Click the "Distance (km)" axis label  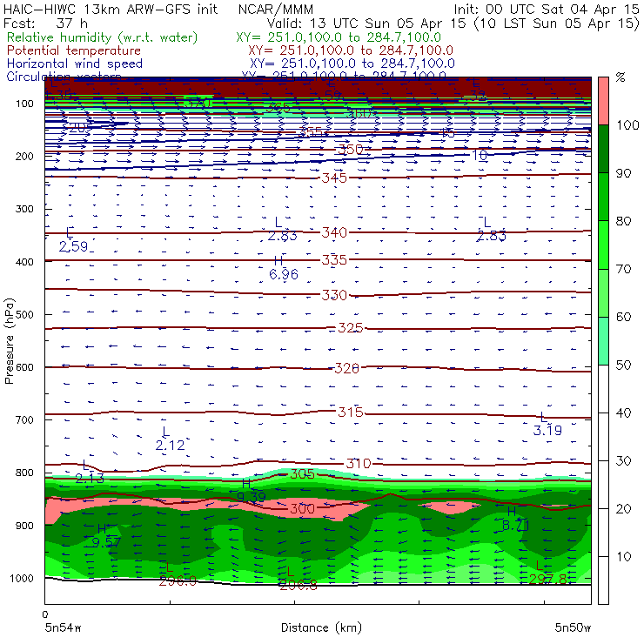coord(321,627)
